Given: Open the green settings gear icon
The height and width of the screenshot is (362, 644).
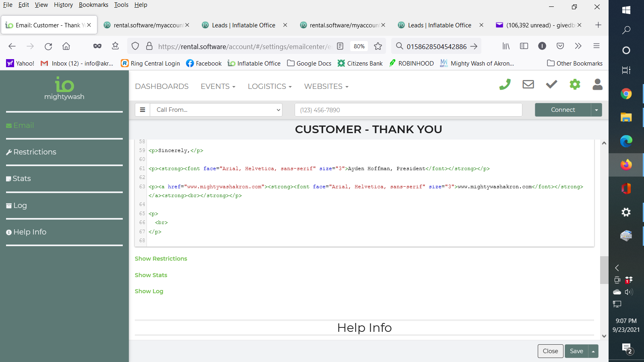Looking at the screenshot, I should pos(575,84).
